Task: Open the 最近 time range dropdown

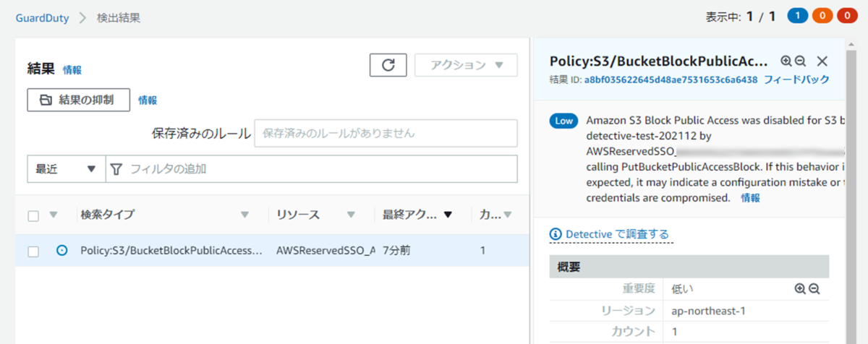Action: 67,168
